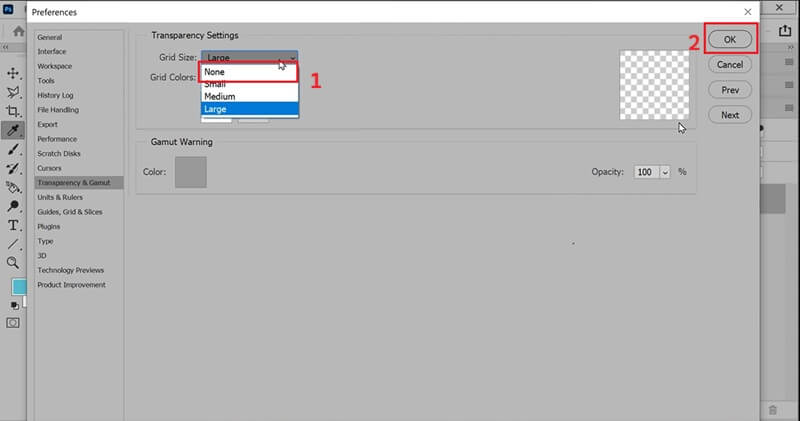Image resolution: width=800 pixels, height=421 pixels.
Task: Open Technology Previews category
Action: tap(70, 270)
